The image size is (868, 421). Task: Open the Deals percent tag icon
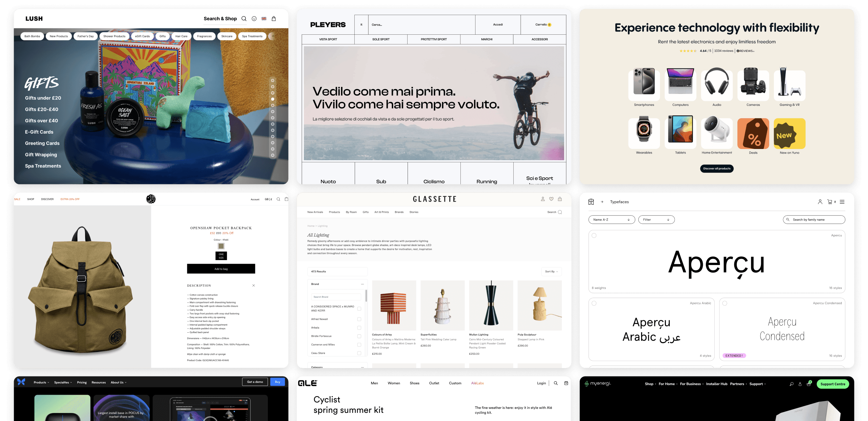pyautogui.click(x=753, y=133)
